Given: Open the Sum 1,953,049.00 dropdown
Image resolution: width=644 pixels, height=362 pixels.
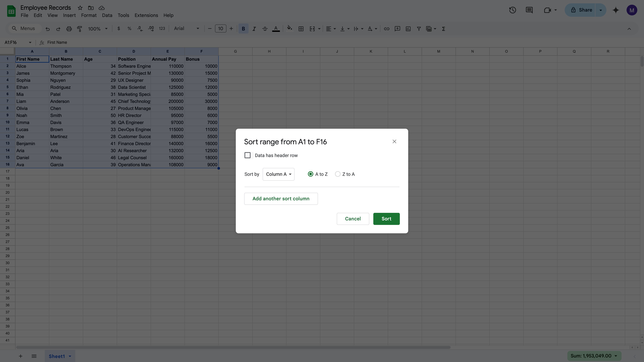Looking at the screenshot, I should (594, 356).
